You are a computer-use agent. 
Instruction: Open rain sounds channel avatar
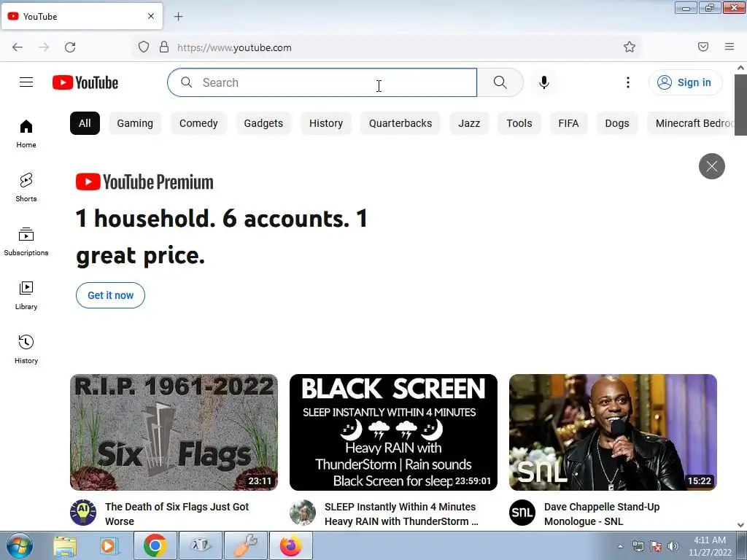303,513
